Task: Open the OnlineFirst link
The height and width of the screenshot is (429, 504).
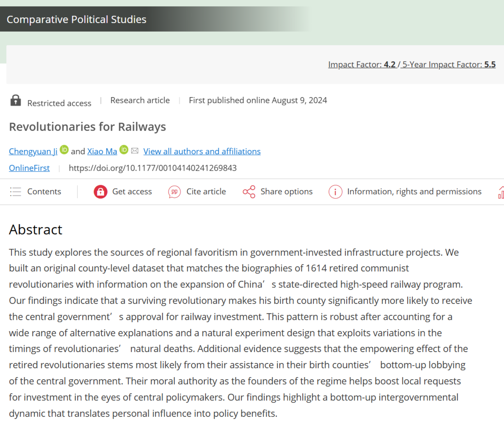Action: coord(29,168)
